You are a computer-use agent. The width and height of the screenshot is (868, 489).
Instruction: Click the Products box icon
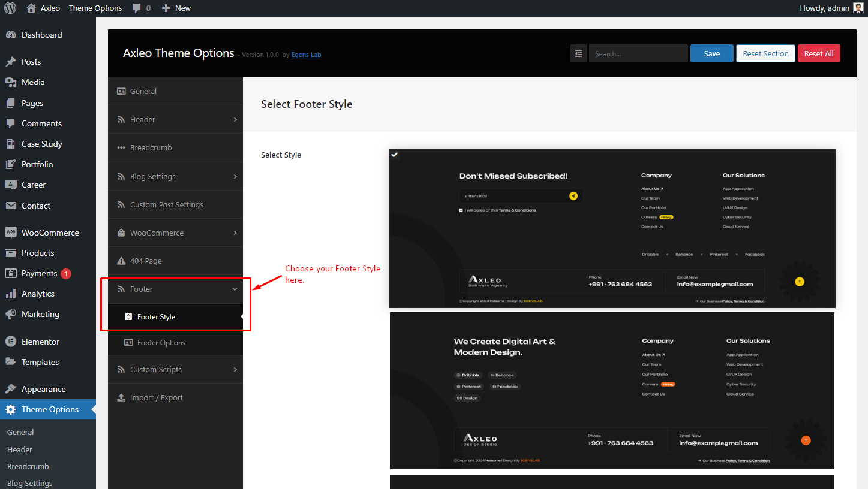point(11,253)
